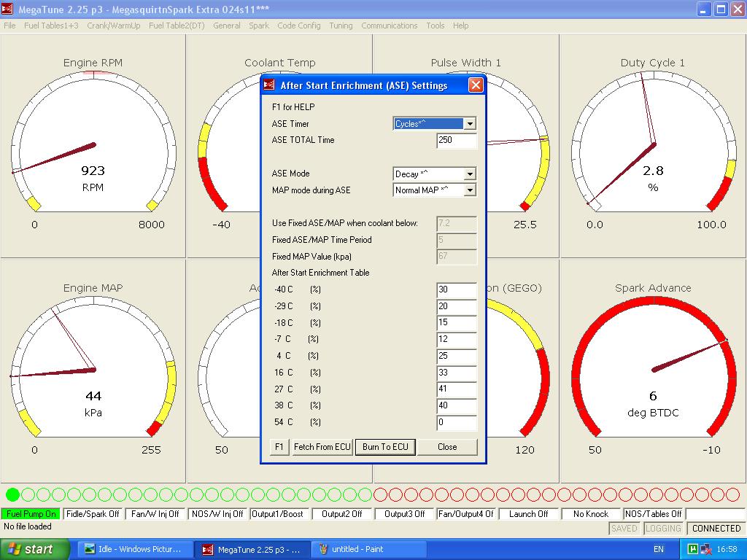This screenshot has height=560, width=747.
Task: Click the system tray green icon
Action: click(693, 549)
